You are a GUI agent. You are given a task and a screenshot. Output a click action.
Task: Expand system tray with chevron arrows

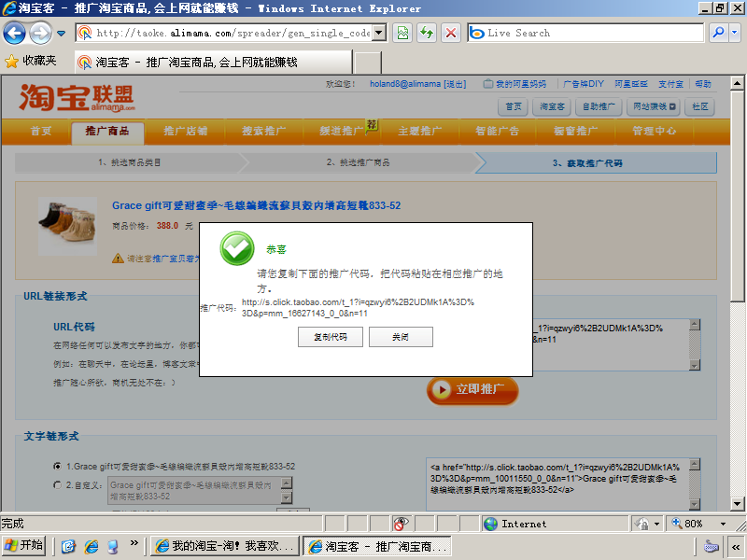point(736,547)
